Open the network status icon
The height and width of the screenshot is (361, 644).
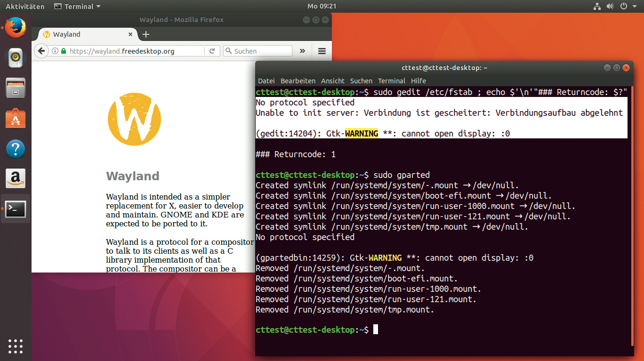[597, 6]
